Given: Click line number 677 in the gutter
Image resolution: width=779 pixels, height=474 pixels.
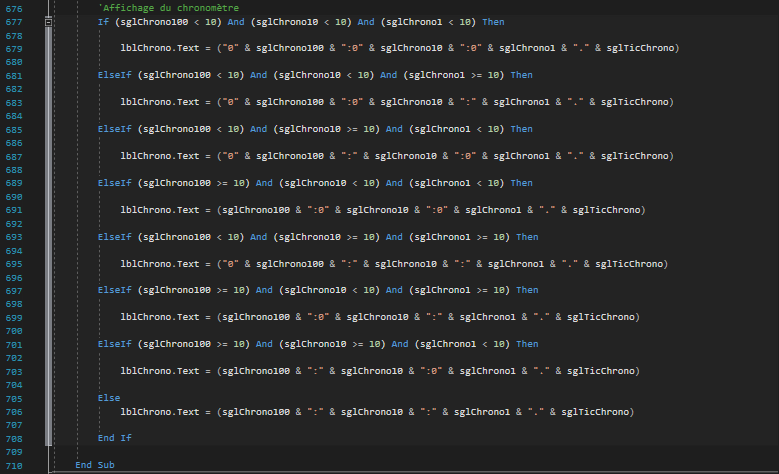Looking at the screenshot, I should coord(14,22).
